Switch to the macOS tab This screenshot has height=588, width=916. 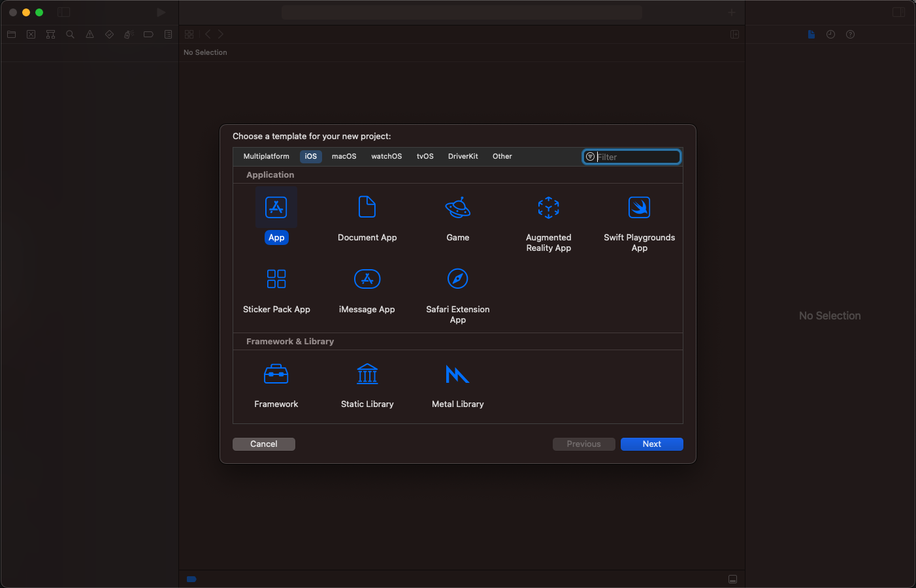tap(344, 157)
